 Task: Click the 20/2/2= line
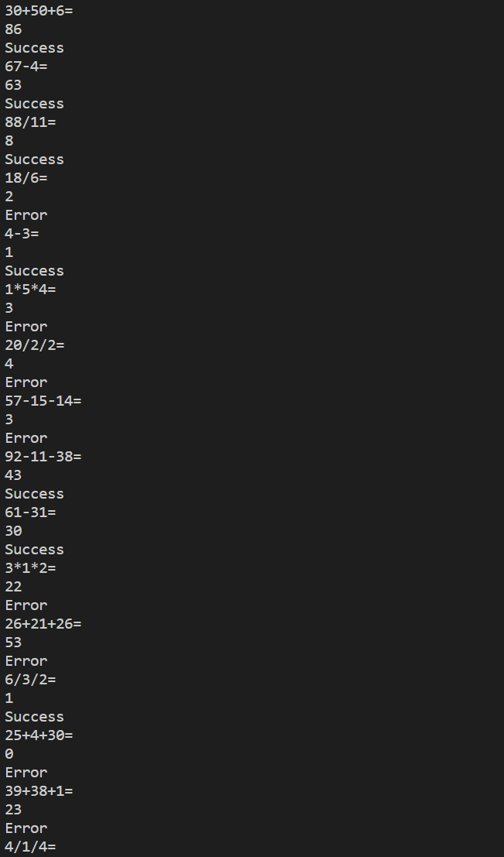pyautogui.click(x=35, y=345)
